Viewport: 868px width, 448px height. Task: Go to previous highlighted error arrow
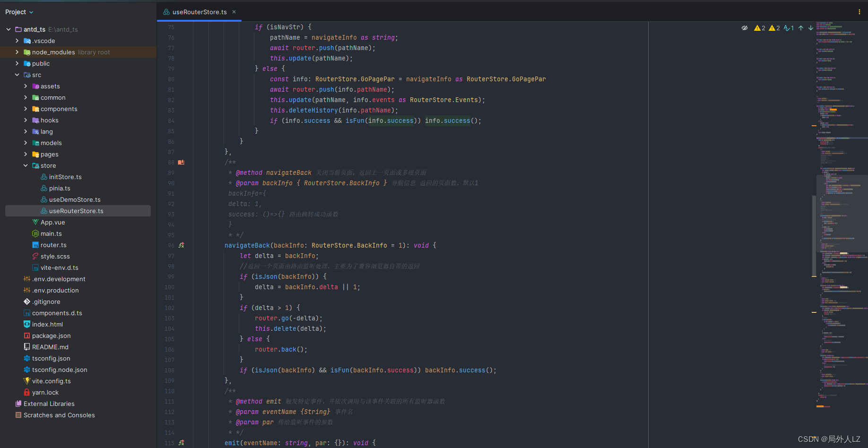click(x=801, y=28)
